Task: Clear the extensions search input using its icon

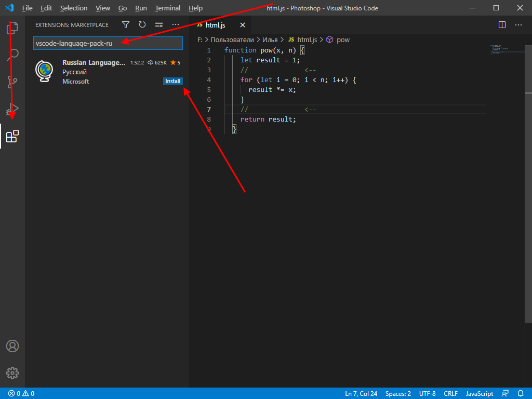Action: 158,24
